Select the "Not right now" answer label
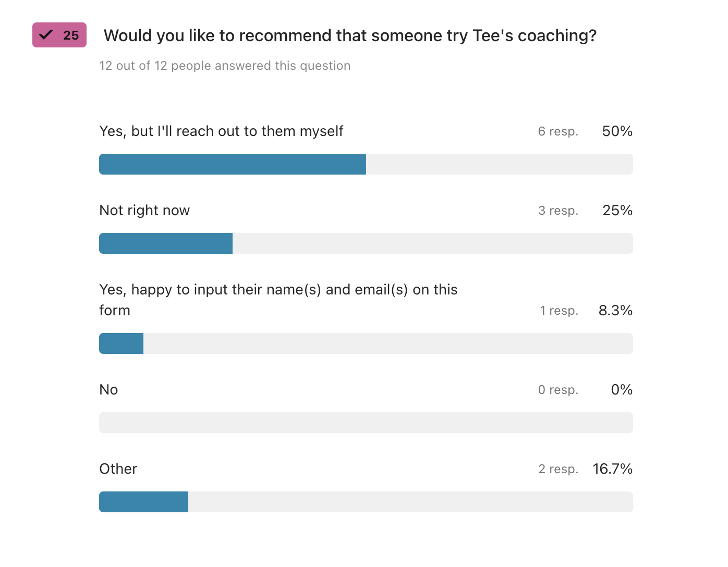 pos(144,211)
